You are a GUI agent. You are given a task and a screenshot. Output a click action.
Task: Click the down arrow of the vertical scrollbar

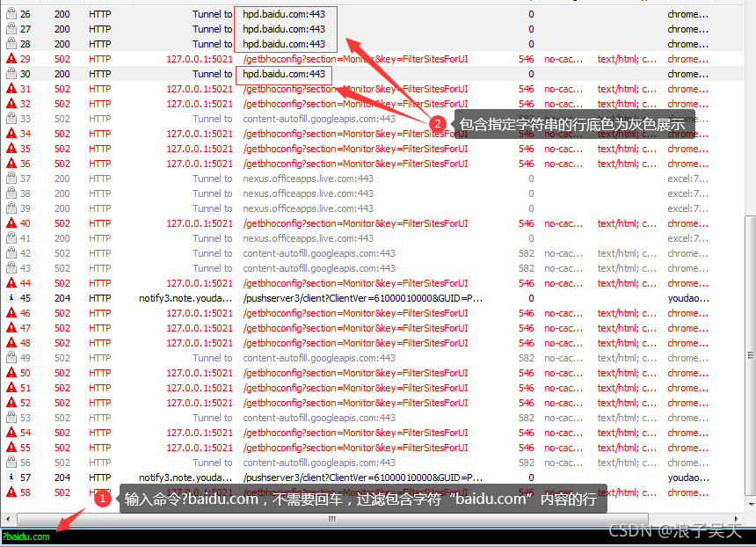point(750,504)
